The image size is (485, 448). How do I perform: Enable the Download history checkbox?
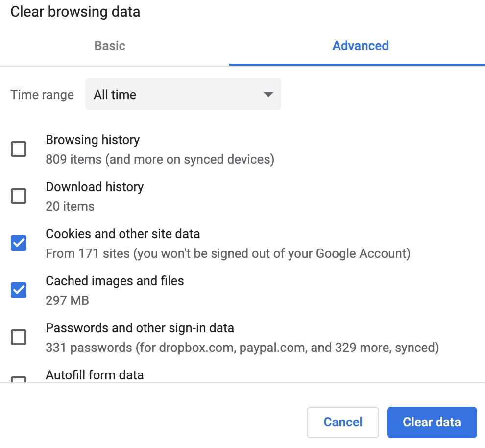click(19, 196)
